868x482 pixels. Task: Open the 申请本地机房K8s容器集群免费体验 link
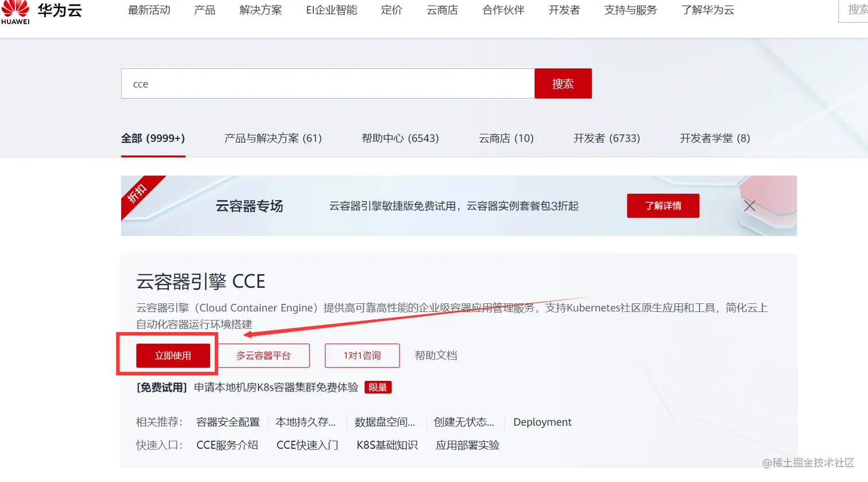pyautogui.click(x=276, y=388)
